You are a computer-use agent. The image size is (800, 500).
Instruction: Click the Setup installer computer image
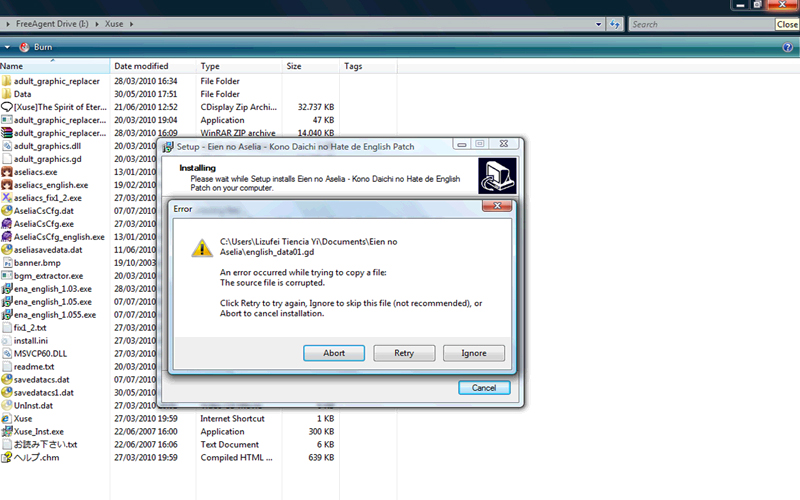point(497,176)
